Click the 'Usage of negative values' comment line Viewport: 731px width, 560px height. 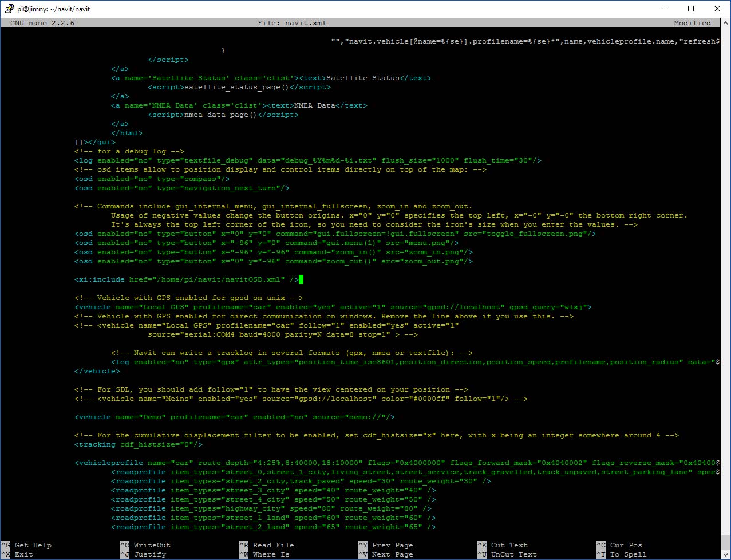point(400,215)
